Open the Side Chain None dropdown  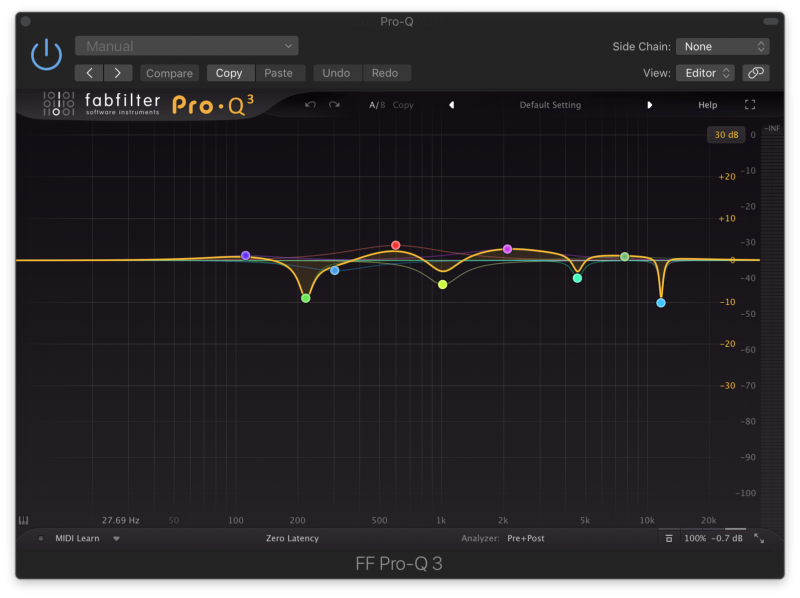722,46
